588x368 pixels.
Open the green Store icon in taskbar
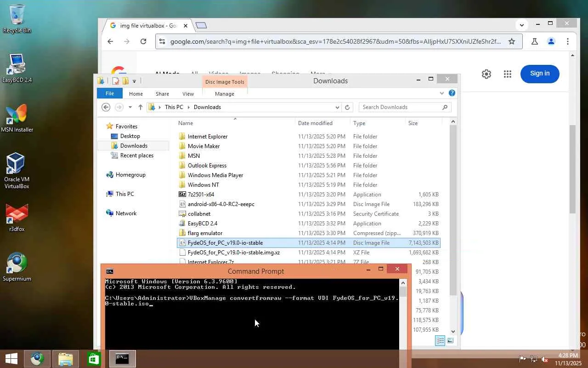click(x=94, y=359)
